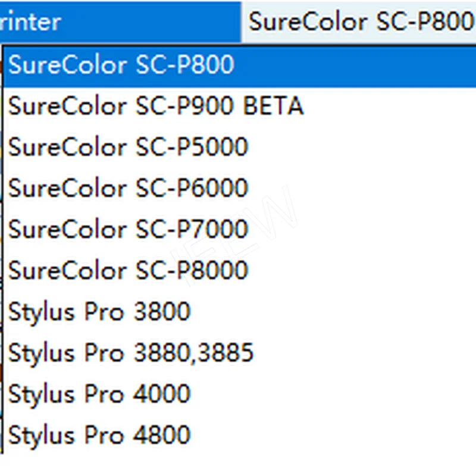Switch to the last listed Stylus Pro 4800

pyautogui.click(x=99, y=435)
